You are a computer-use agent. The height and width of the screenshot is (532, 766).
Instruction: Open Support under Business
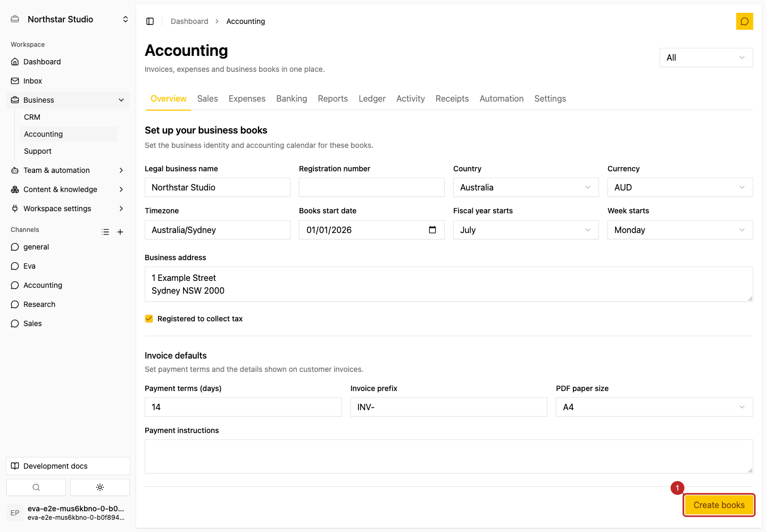pyautogui.click(x=68, y=151)
